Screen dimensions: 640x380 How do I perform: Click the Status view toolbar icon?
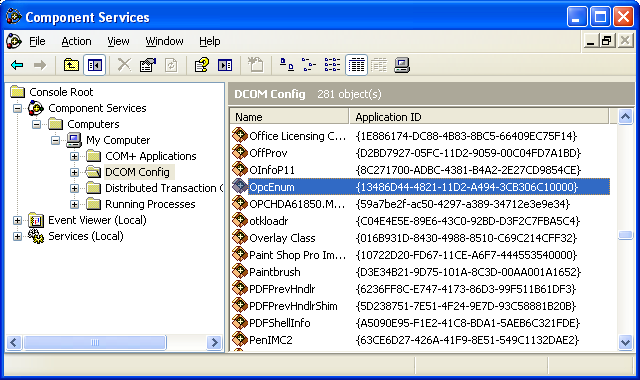pyautogui.click(x=379, y=65)
